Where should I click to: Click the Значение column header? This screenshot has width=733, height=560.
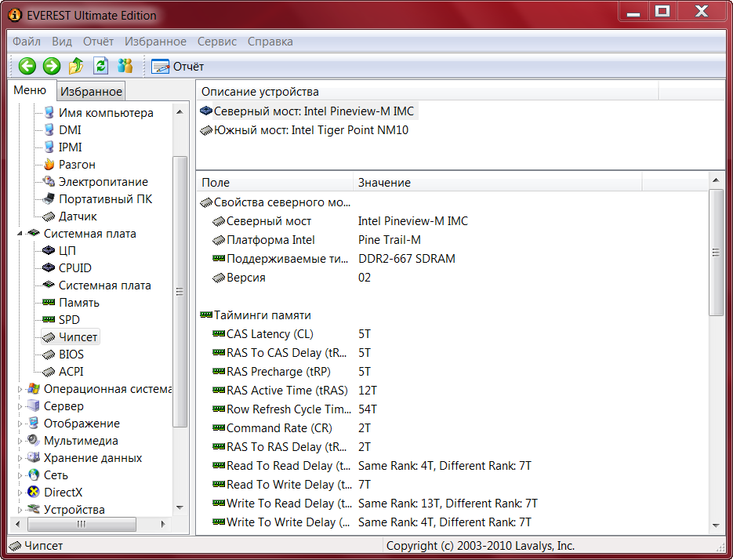[497, 183]
